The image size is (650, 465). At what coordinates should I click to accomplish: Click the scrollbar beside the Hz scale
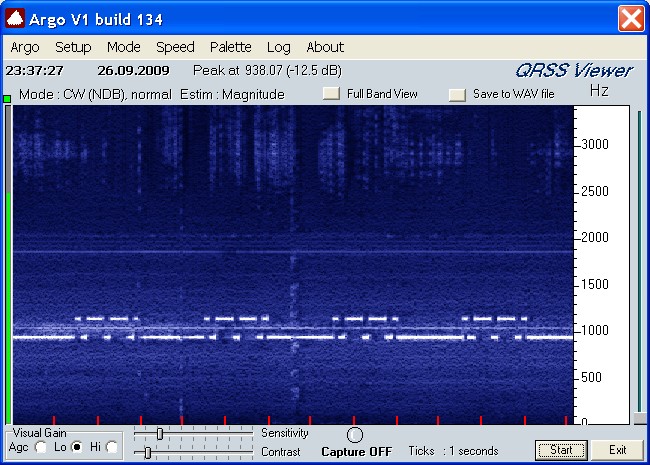[x=640, y=265]
